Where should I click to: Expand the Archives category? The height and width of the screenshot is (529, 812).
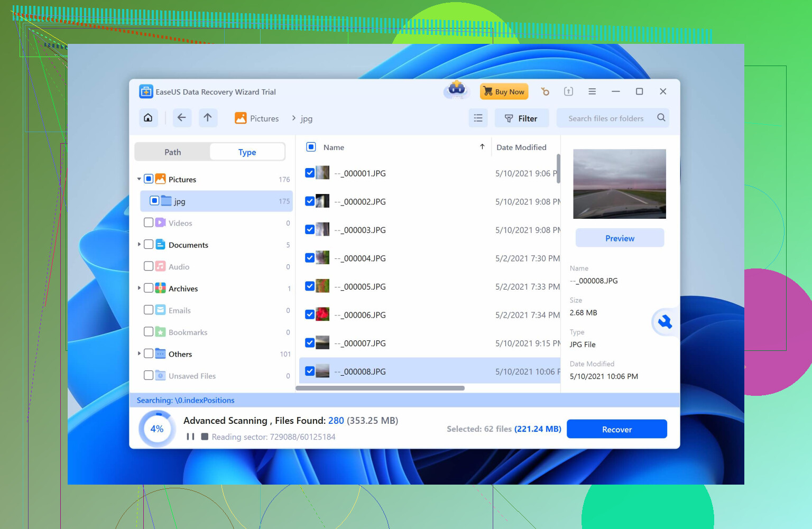click(139, 288)
